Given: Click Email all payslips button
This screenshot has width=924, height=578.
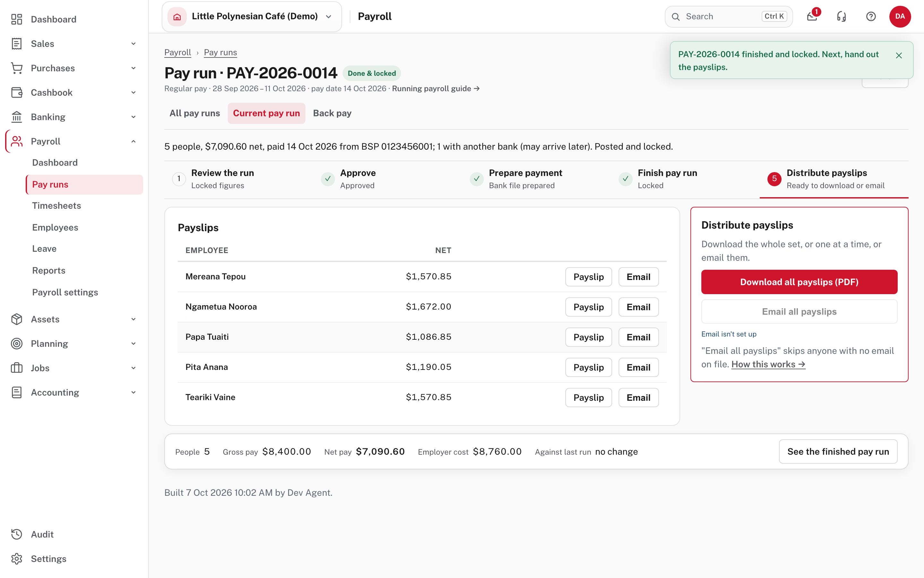Looking at the screenshot, I should click(x=799, y=311).
